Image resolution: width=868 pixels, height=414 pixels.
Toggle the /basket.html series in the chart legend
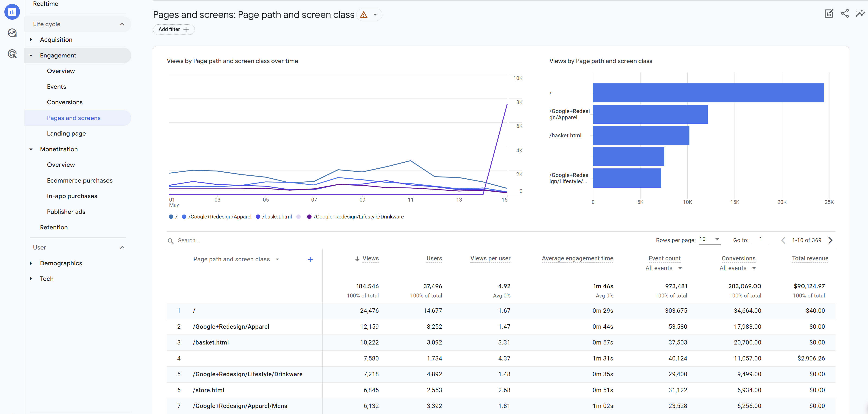pos(274,216)
